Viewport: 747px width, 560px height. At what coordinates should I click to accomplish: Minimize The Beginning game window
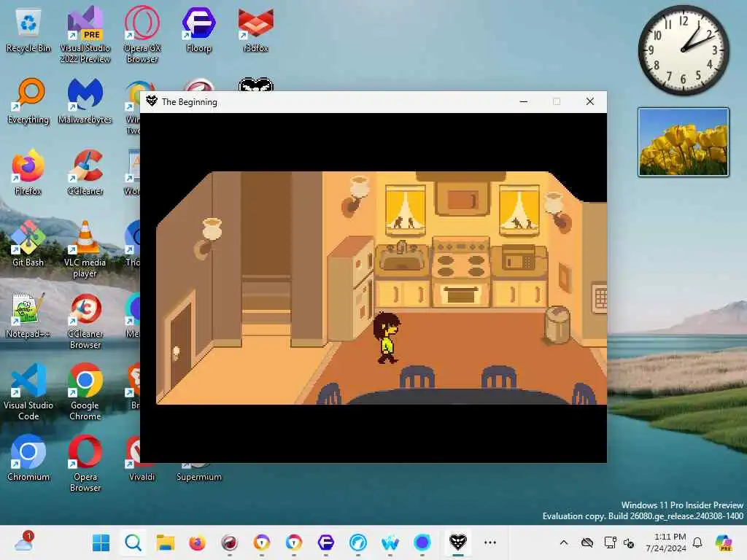tap(524, 101)
